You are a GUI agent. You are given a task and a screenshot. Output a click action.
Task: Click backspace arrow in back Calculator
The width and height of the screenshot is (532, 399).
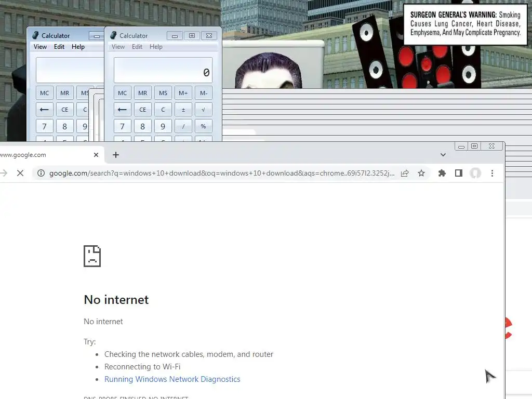tap(45, 110)
